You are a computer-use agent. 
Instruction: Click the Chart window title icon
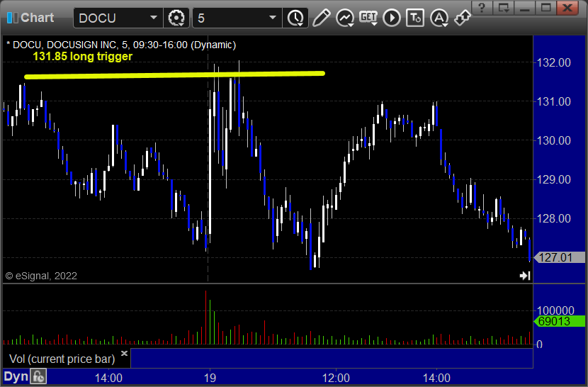(12, 18)
